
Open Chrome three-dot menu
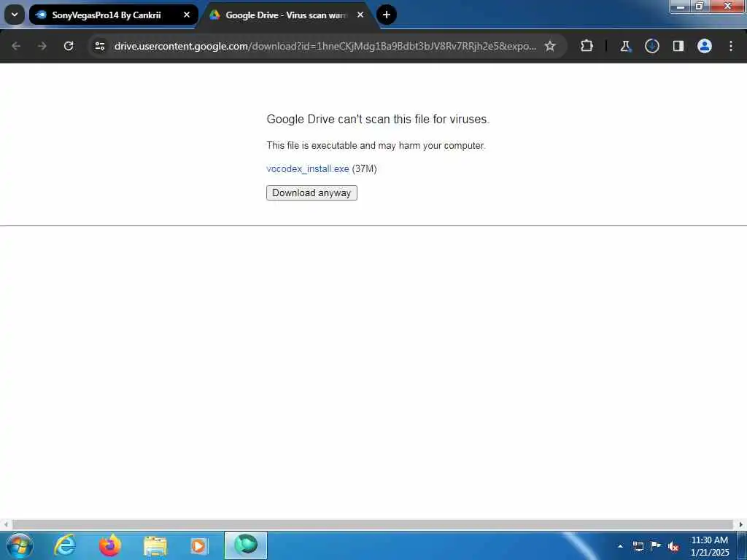731,46
